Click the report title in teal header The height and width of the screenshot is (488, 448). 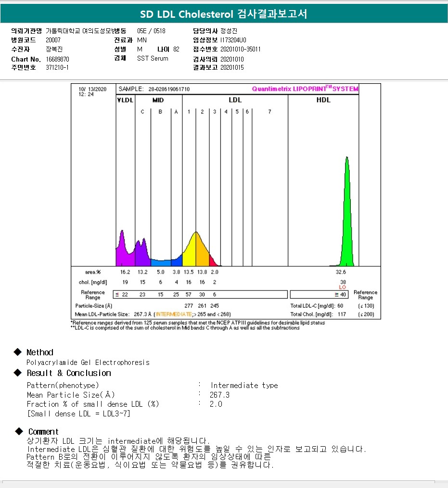[224, 14]
